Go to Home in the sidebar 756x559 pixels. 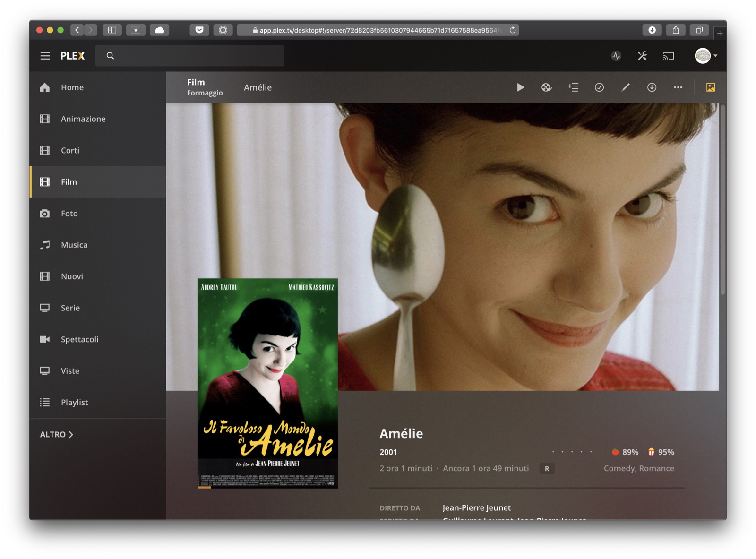coord(98,87)
